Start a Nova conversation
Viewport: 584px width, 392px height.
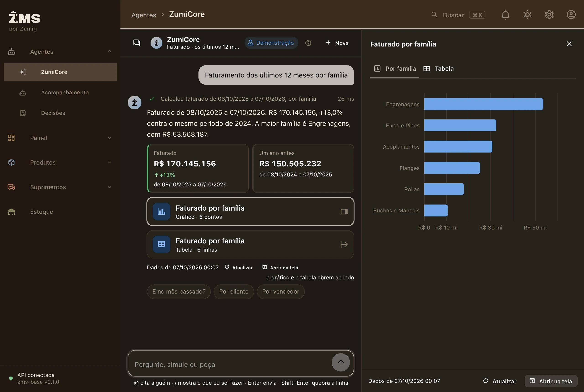click(337, 43)
